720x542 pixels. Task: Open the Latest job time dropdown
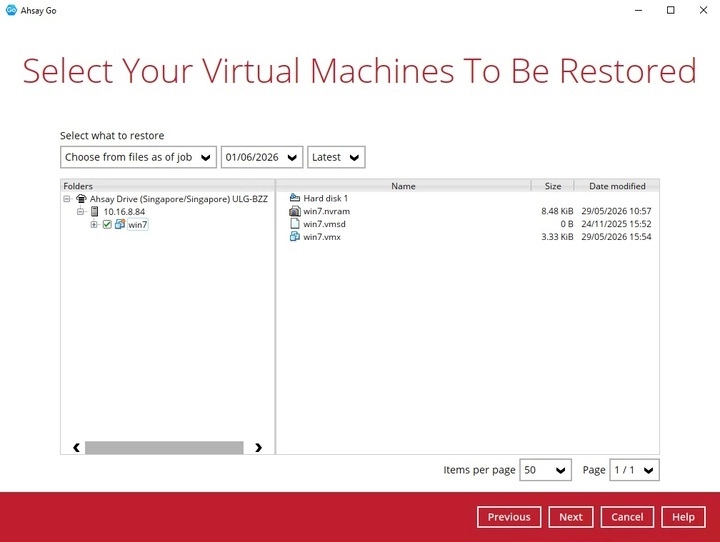click(336, 157)
